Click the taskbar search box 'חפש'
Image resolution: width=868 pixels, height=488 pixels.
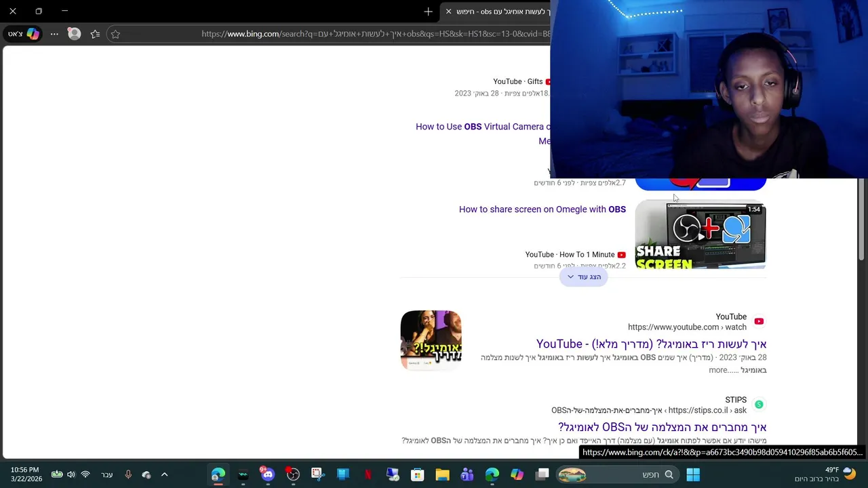point(617,474)
